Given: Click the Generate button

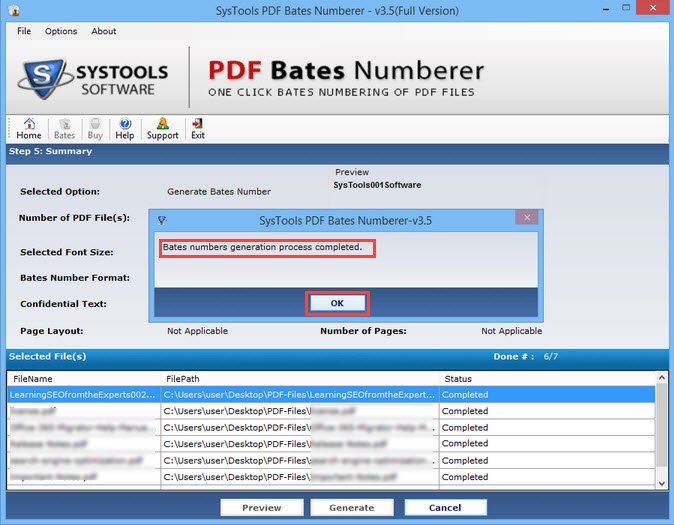Looking at the screenshot, I should [x=352, y=507].
